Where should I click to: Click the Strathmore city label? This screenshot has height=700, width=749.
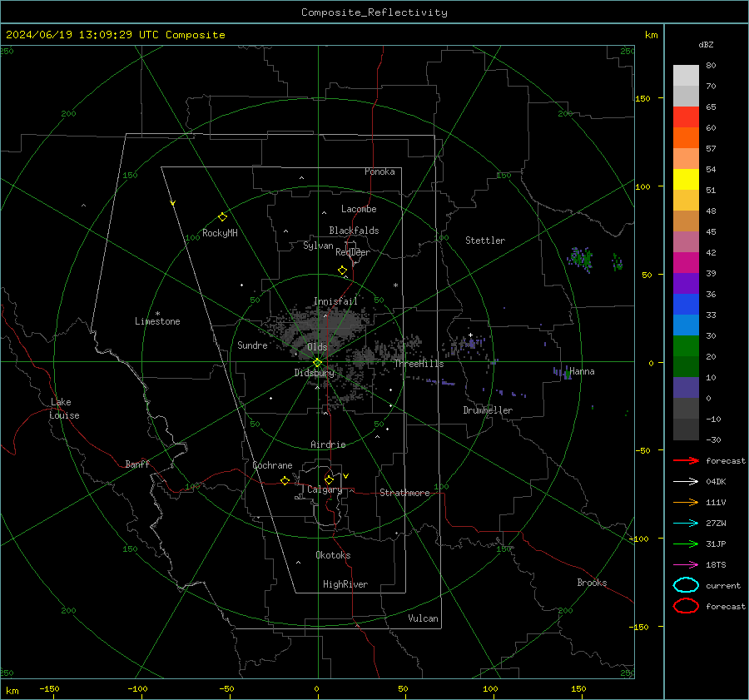tap(404, 493)
